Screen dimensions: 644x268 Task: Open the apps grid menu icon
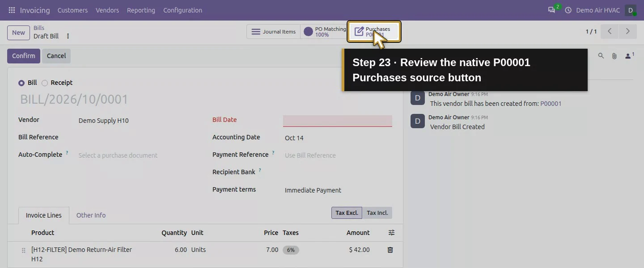pyautogui.click(x=12, y=10)
